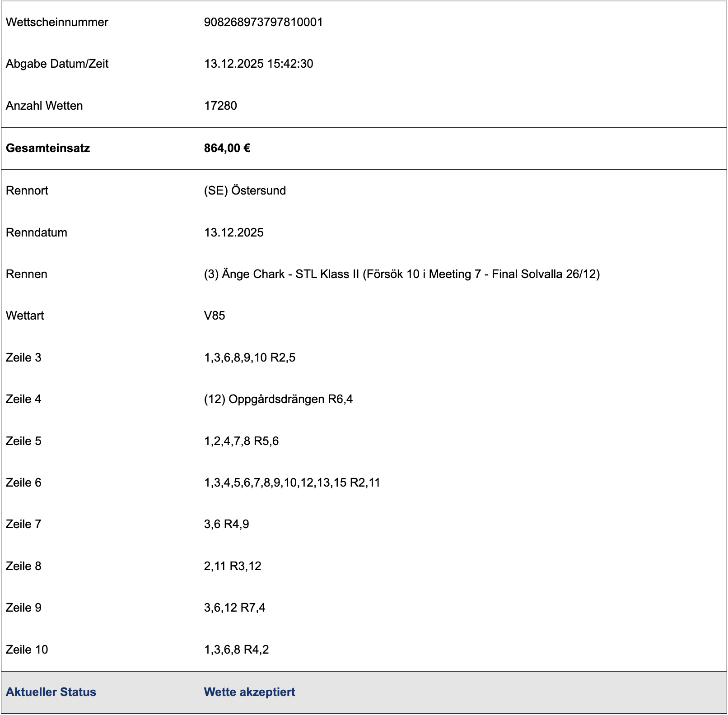
Task: Click the Anzahl Wetten value 17280
Action: tap(220, 106)
